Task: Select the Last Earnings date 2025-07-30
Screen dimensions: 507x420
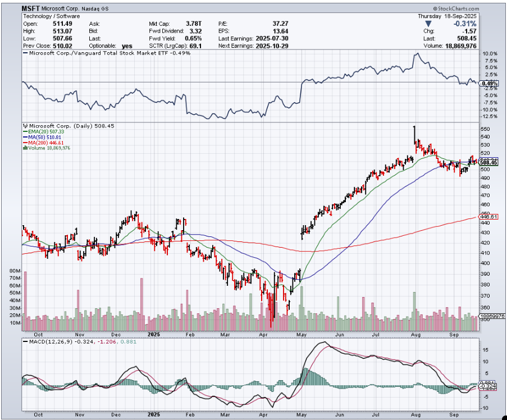Action: (x=272, y=39)
